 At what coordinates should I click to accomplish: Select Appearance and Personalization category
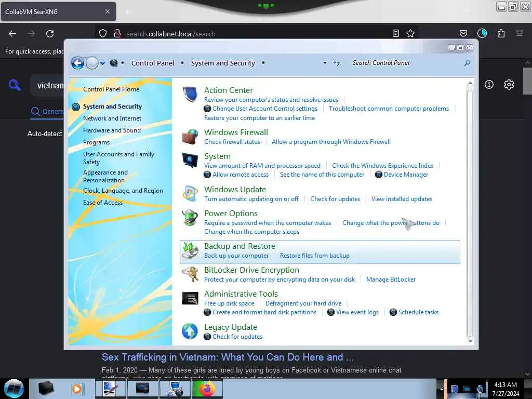pos(105,177)
